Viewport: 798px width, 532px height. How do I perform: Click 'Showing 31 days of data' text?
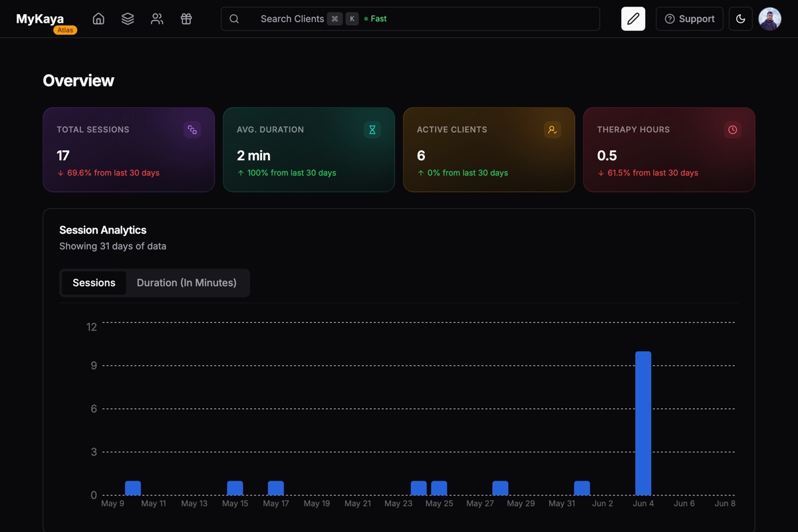(x=113, y=246)
